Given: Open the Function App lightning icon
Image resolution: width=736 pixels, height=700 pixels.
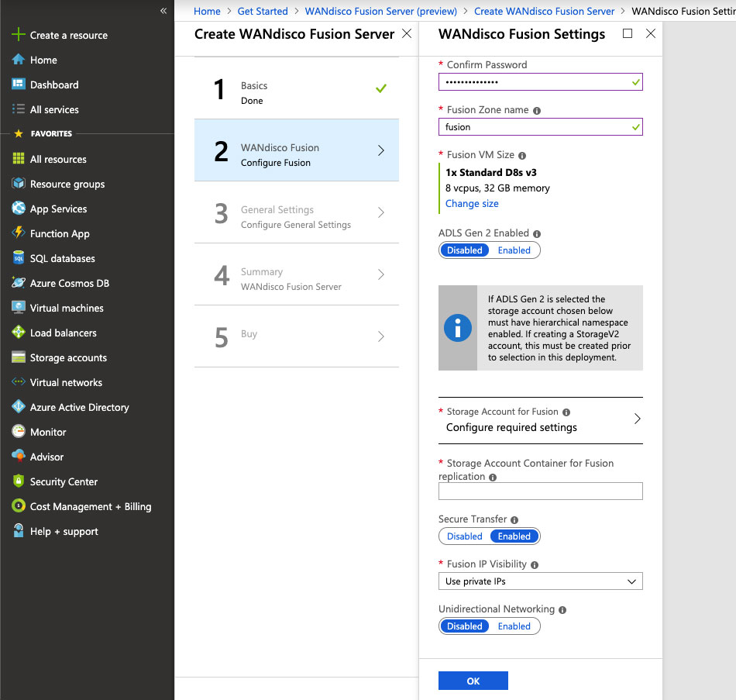Looking at the screenshot, I should pyautogui.click(x=19, y=233).
